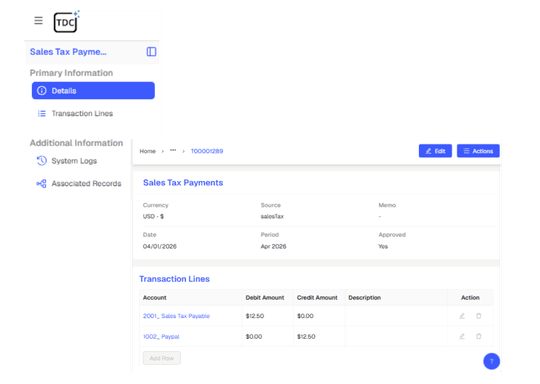Screen dimensions: 540x384
Task: Click the $12.50 credit of Paypal
Action: point(306,336)
